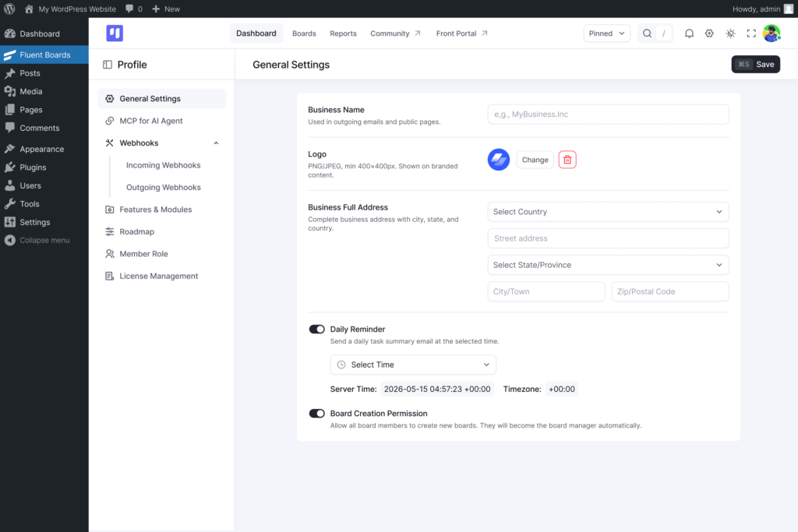
Task: Open Pages in WordPress menu
Action: point(44,110)
